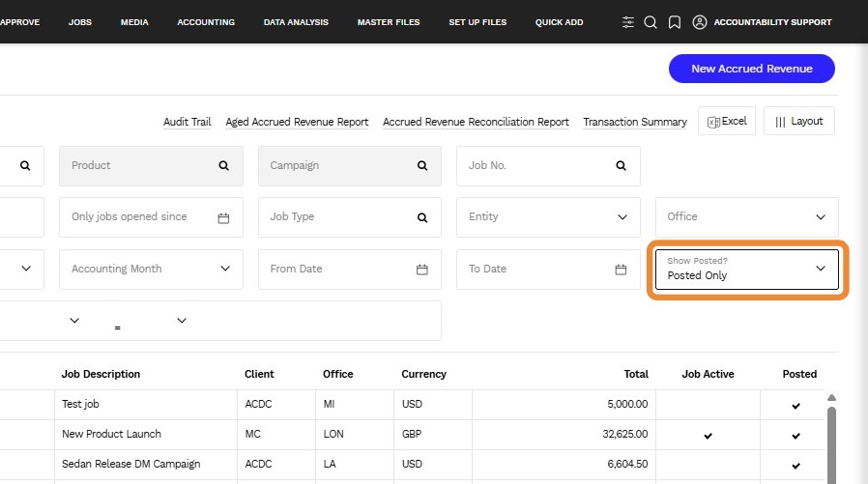Open calendar for Only jobs opened since
Image resolution: width=868 pixels, height=484 pixels.
(223, 218)
